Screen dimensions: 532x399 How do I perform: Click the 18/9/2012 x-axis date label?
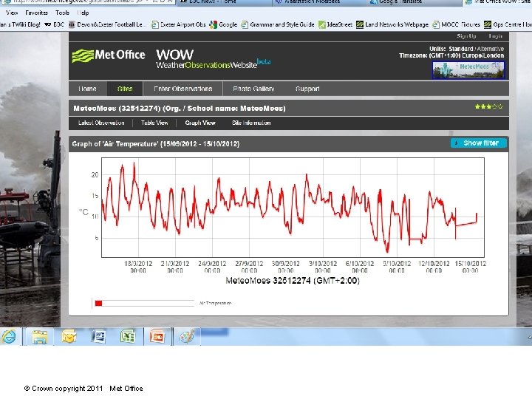(138, 267)
